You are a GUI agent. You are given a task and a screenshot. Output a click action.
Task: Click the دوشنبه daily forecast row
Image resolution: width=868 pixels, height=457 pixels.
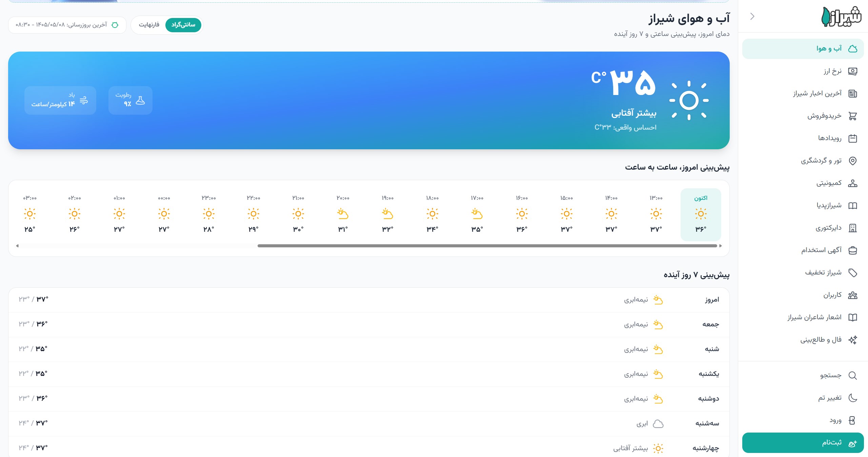tap(369, 399)
